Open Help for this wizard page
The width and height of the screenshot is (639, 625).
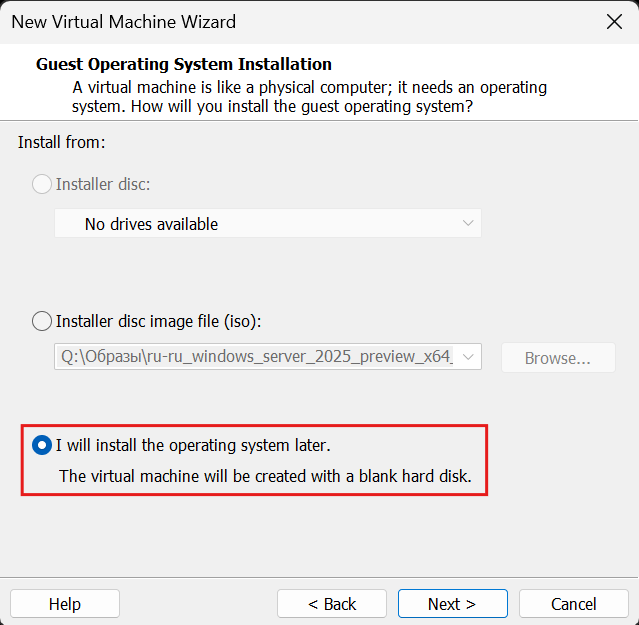(x=65, y=604)
